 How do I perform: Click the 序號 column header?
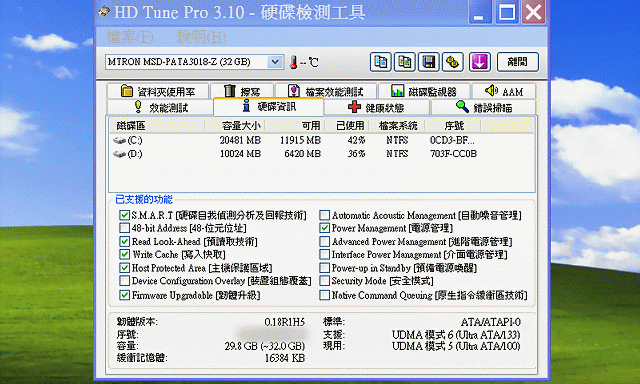point(453,126)
